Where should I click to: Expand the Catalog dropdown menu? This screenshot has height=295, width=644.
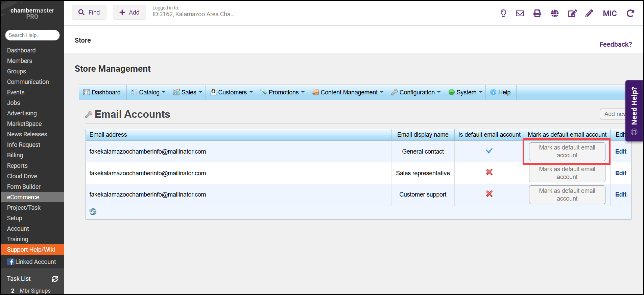[148, 92]
